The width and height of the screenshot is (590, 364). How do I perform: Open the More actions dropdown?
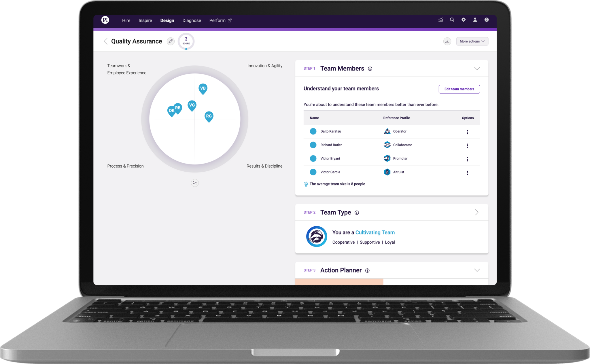pos(472,41)
